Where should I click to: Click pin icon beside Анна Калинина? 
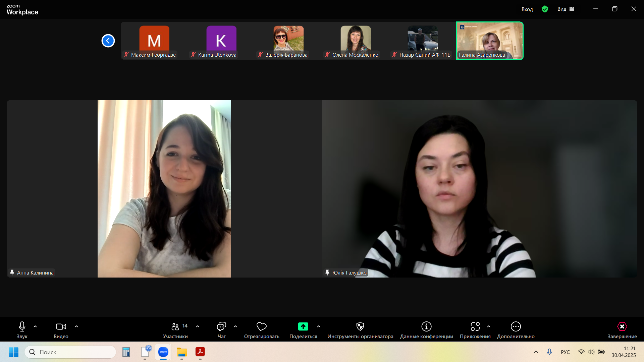pos(12,273)
